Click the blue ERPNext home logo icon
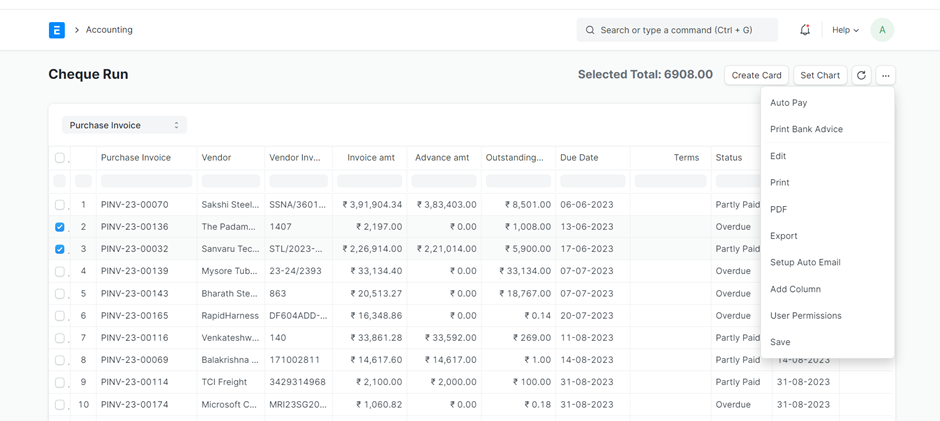 pos(57,30)
